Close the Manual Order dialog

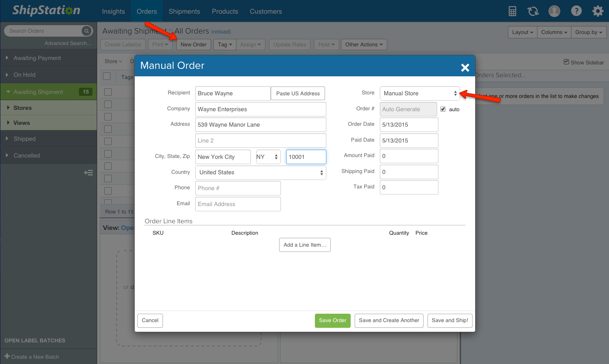(465, 68)
